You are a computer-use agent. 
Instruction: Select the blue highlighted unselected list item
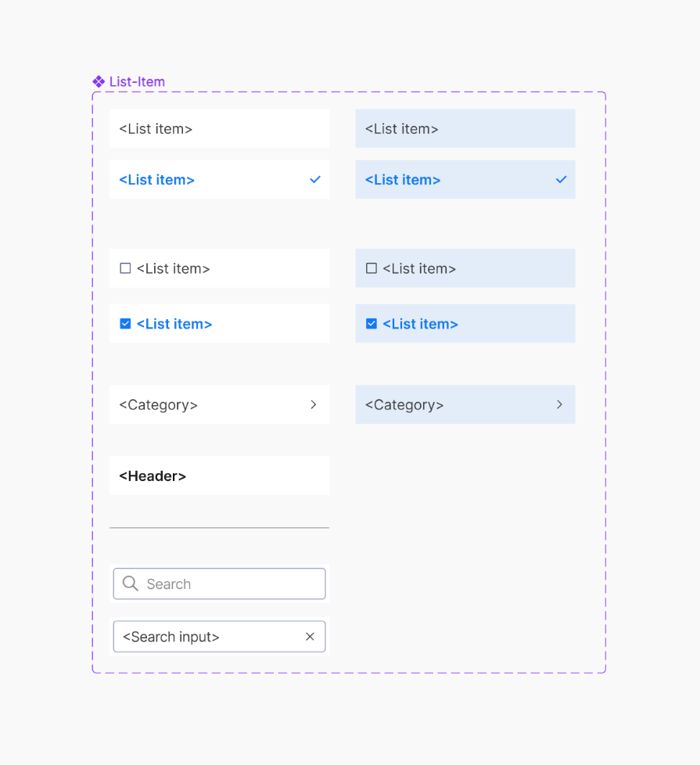click(x=465, y=129)
